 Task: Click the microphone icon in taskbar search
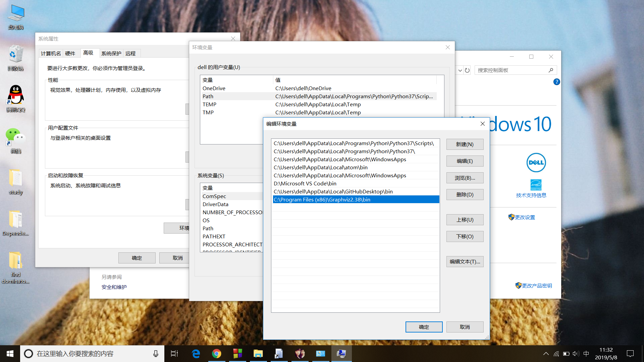156,354
